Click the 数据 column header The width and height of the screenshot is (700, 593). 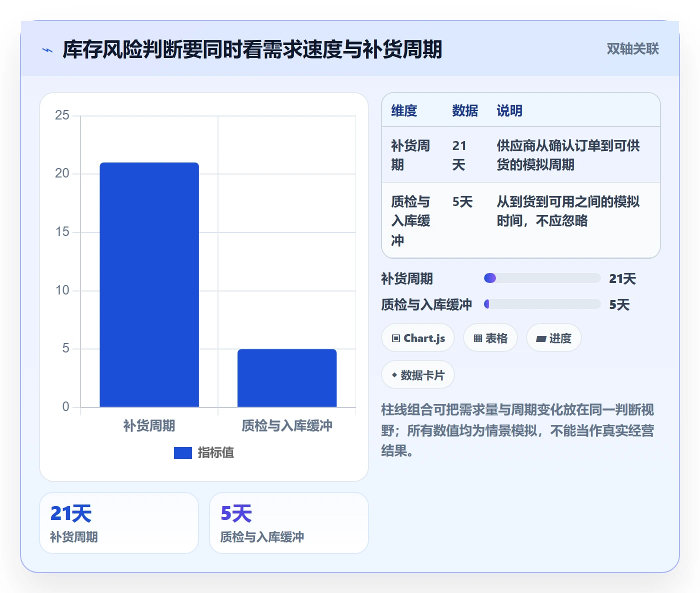(x=465, y=110)
